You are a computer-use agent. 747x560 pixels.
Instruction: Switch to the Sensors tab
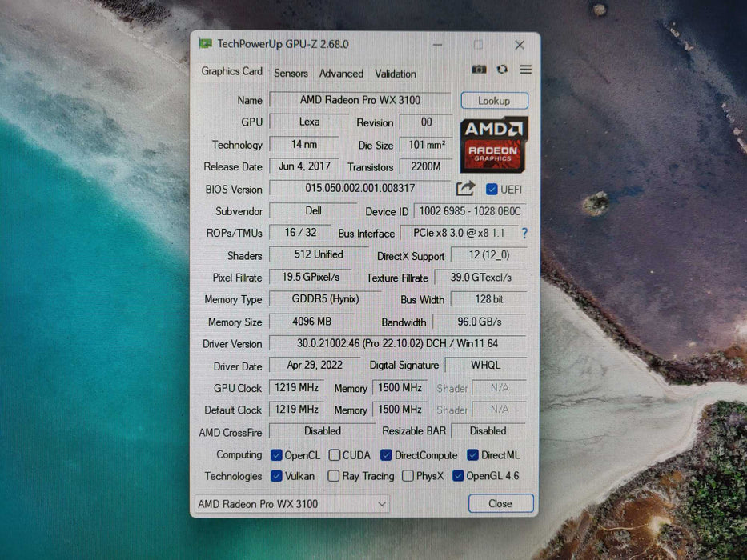(x=291, y=73)
